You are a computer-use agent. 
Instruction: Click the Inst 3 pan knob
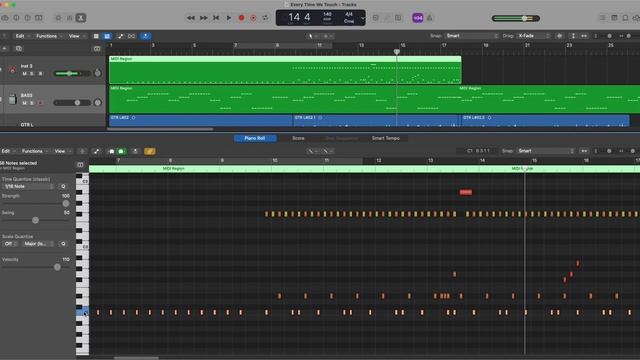tap(98, 73)
